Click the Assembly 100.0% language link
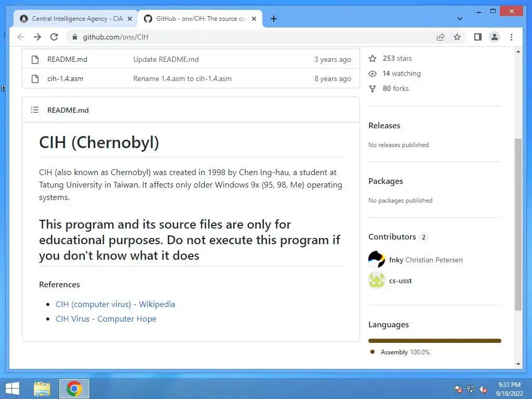The height and width of the screenshot is (399, 532). pos(405,352)
